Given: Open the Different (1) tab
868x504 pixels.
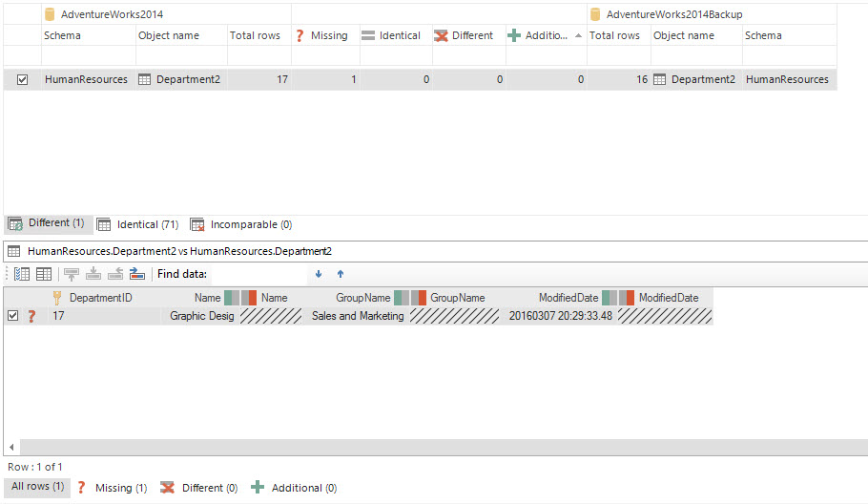Looking at the screenshot, I should coord(47,223).
